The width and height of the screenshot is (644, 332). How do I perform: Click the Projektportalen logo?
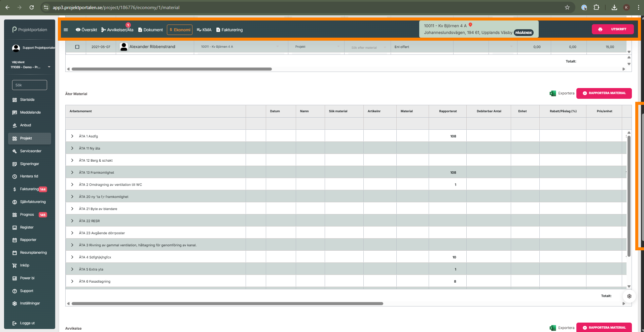tap(30, 30)
